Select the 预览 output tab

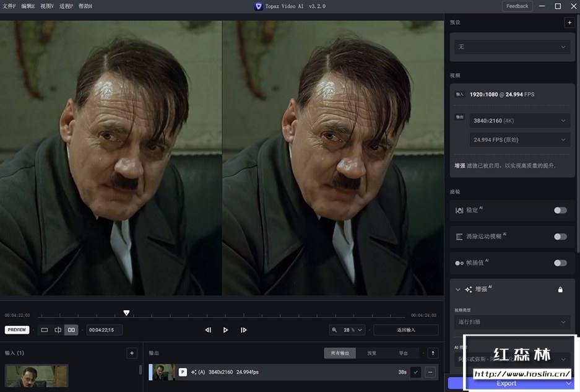point(372,353)
